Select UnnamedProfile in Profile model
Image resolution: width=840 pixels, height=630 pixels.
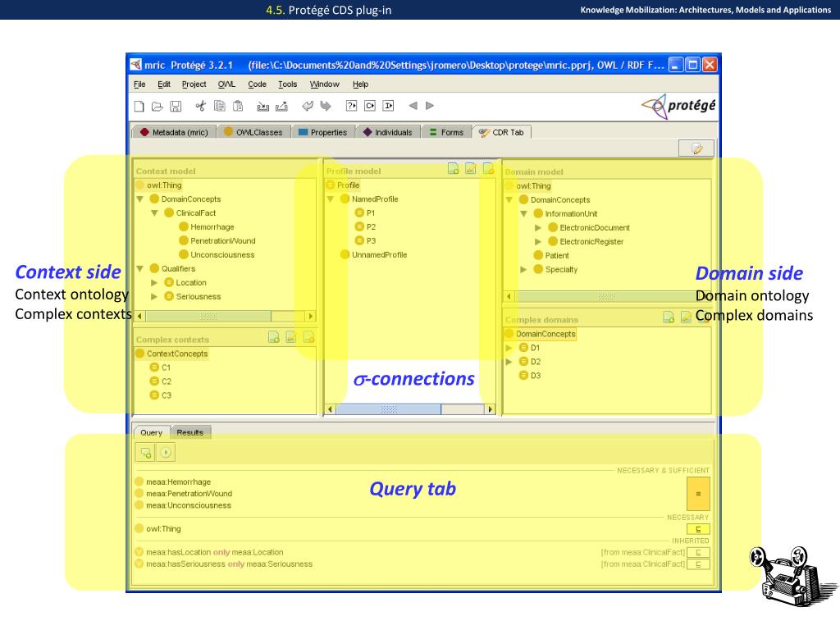[373, 255]
